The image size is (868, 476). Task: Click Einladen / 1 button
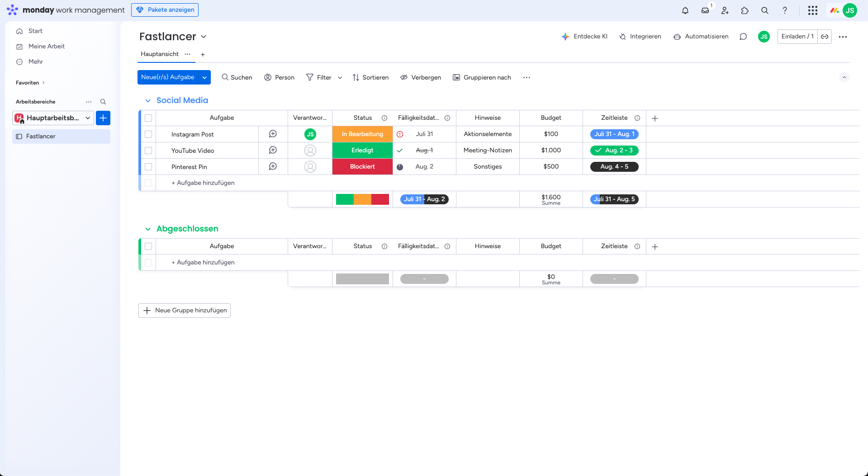click(797, 37)
